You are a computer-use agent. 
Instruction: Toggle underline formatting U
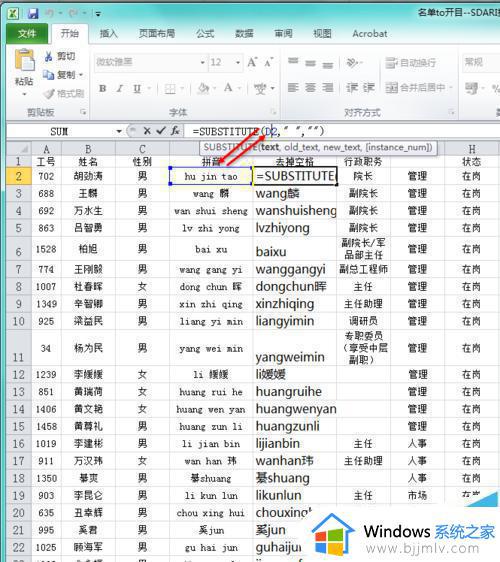(137, 88)
